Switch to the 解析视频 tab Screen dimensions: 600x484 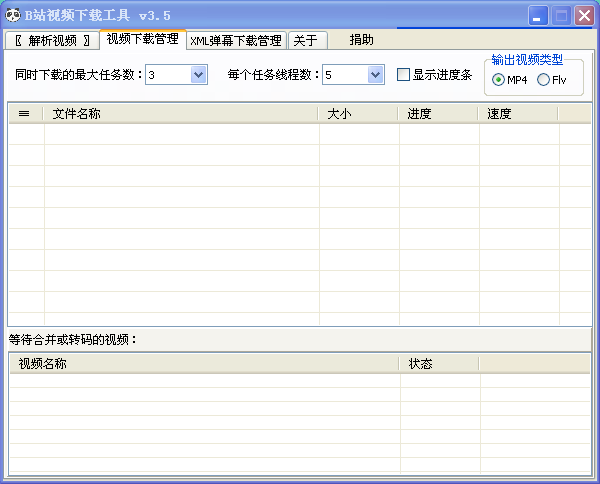click(x=52, y=40)
